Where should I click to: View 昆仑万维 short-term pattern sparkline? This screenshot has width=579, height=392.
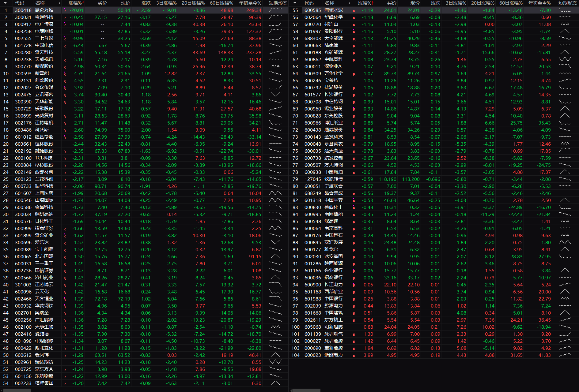pyautogui.click(x=275, y=10)
